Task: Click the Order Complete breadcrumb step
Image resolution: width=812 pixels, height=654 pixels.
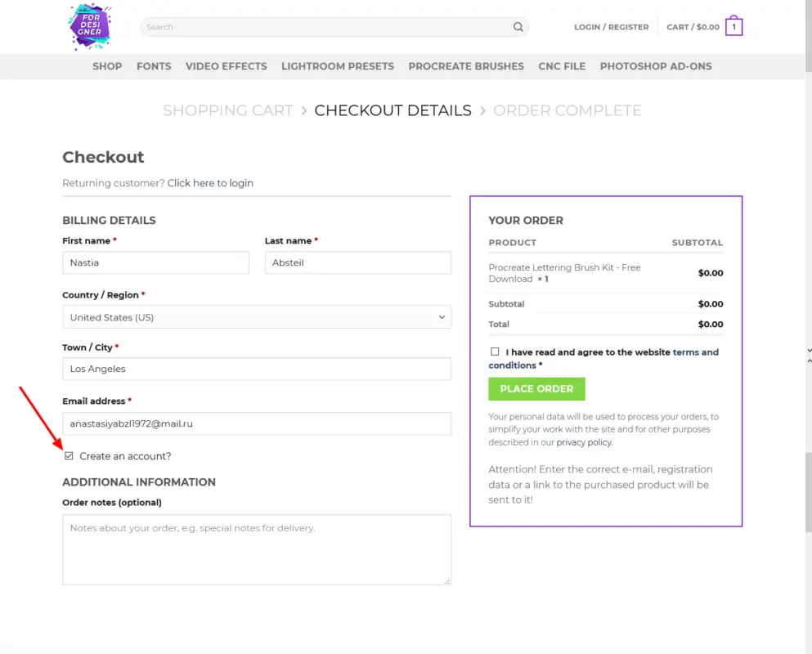Action: point(567,110)
